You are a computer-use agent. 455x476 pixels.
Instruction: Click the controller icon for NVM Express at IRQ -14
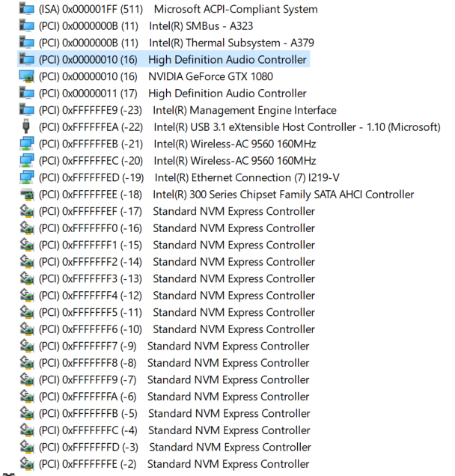click(26, 262)
